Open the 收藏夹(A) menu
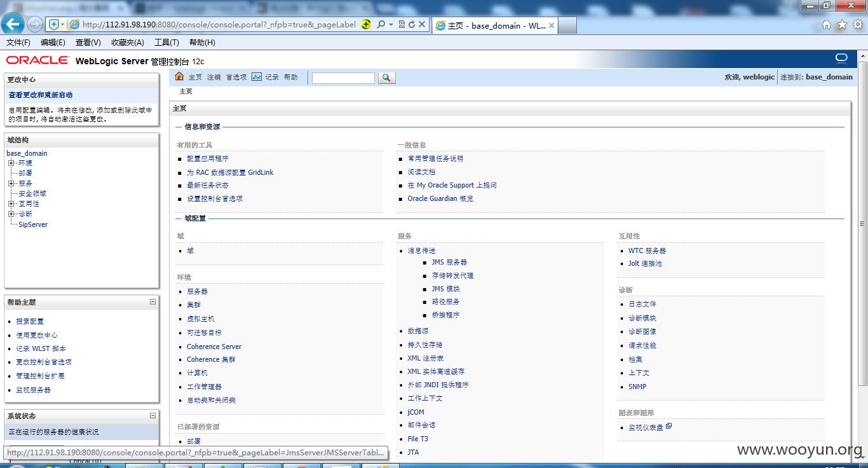The width and height of the screenshot is (868, 468). pyautogui.click(x=128, y=43)
